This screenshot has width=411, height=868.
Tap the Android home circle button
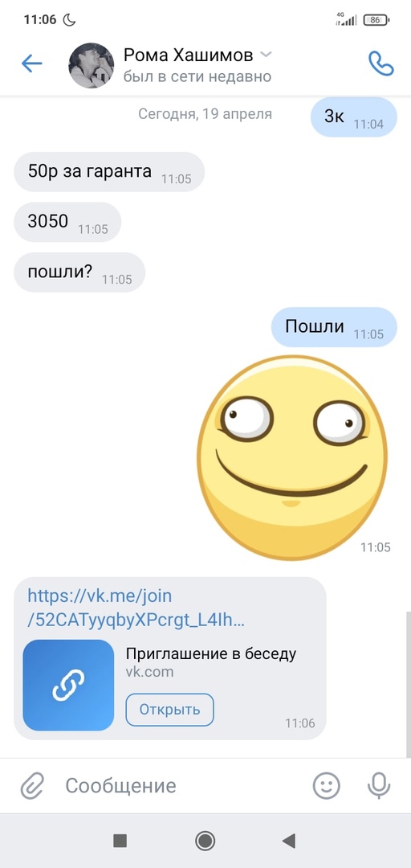tap(205, 841)
